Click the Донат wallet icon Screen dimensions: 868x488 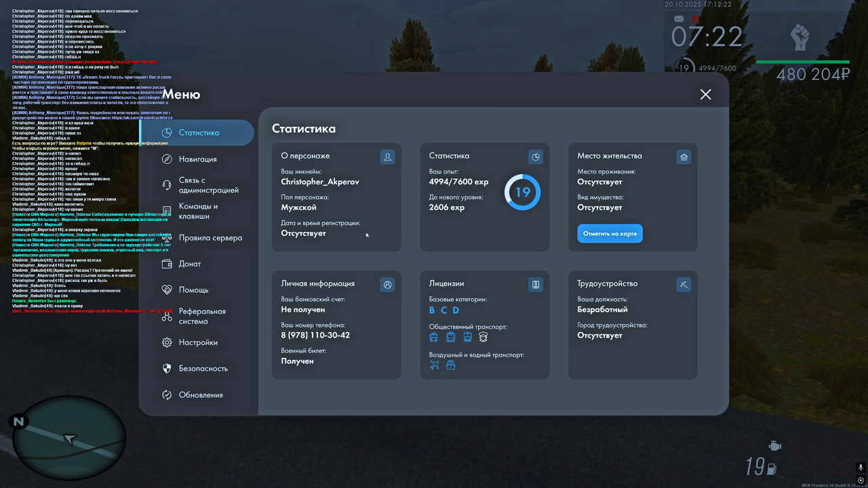(167, 264)
